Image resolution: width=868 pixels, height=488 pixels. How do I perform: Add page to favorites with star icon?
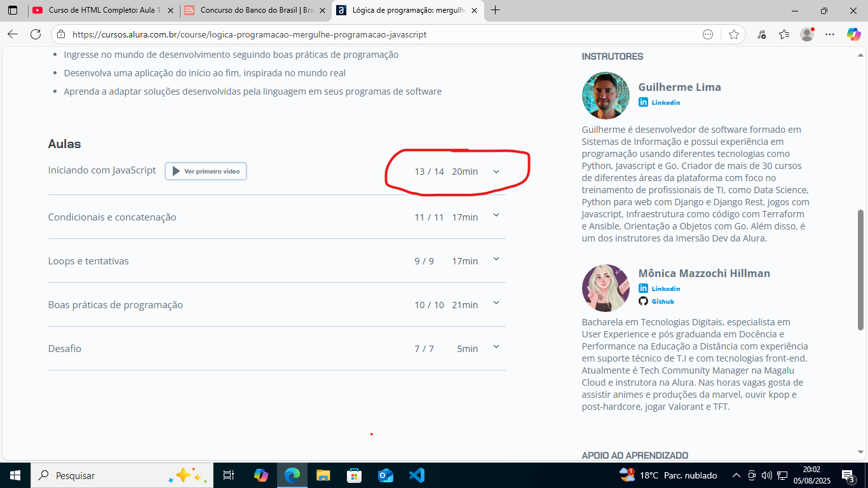734,34
